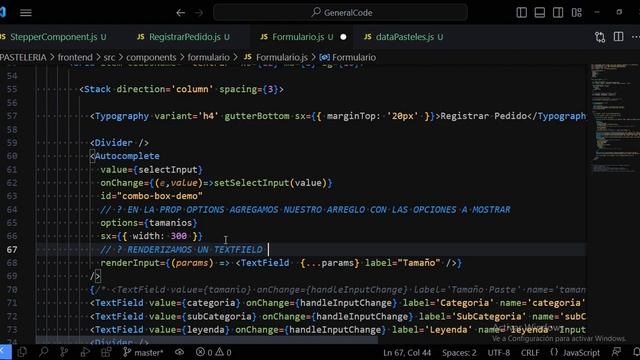This screenshot has width=640, height=360.
Task: Click the TextField value={subCategoria} line
Action: click(x=338, y=316)
